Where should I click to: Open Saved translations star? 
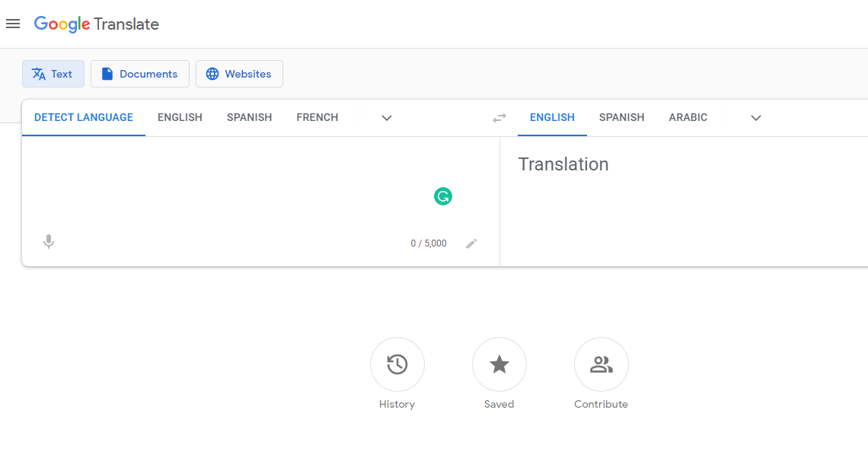(x=499, y=364)
